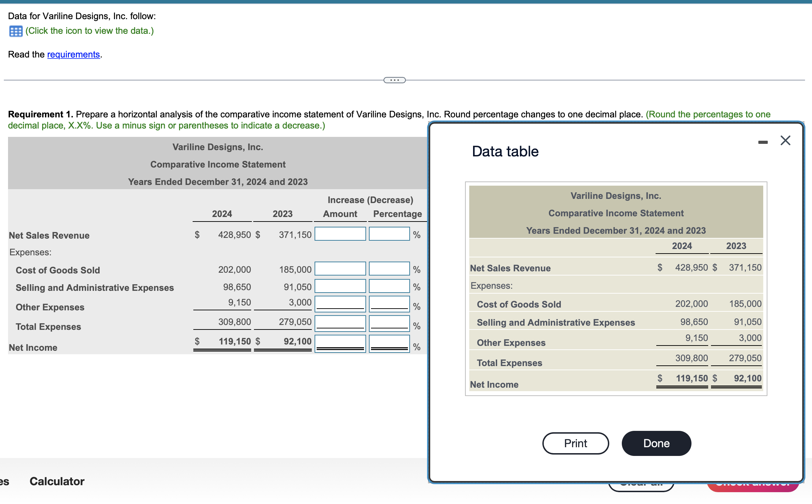Select Selling and Administrative Expenses Percentage field
812x504 pixels.
point(389,286)
